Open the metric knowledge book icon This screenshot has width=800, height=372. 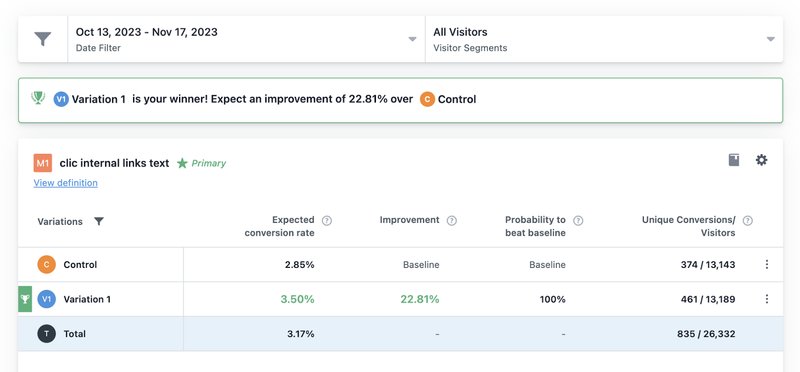[734, 160]
